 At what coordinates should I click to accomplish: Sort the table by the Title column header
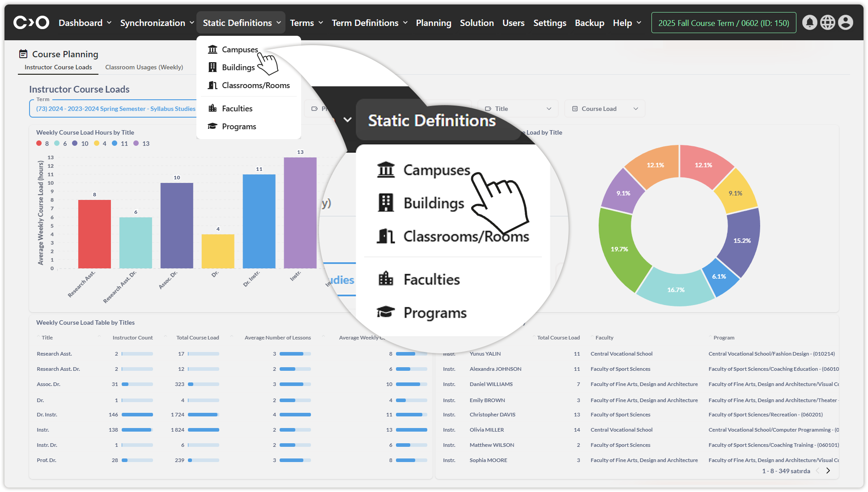tap(47, 338)
